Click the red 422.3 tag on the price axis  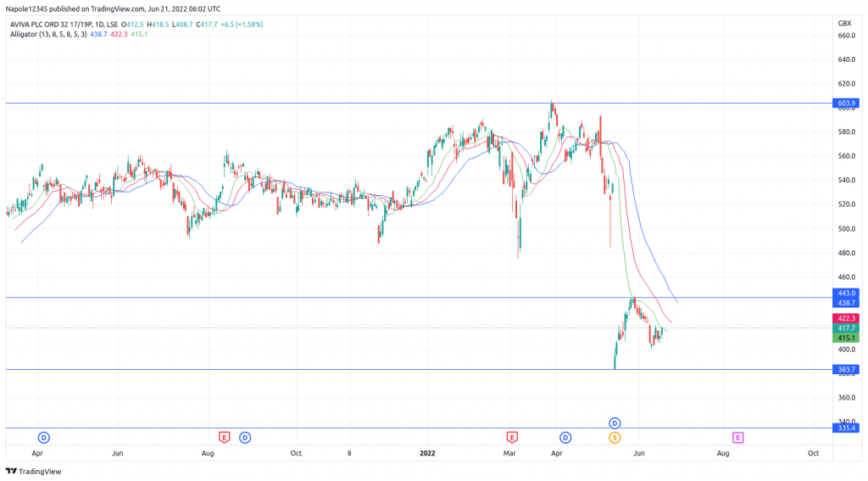pos(847,318)
